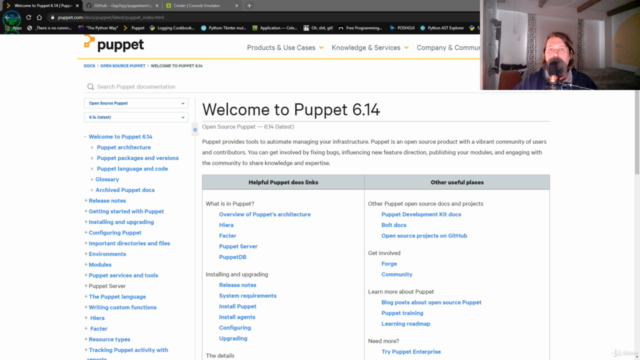The image size is (640, 360).
Task: Click OPEN SOURCE PUPPET breadcrumb
Action: pos(122,66)
